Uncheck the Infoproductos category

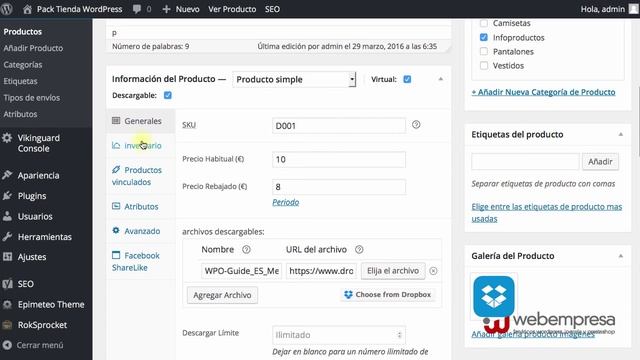click(x=484, y=38)
